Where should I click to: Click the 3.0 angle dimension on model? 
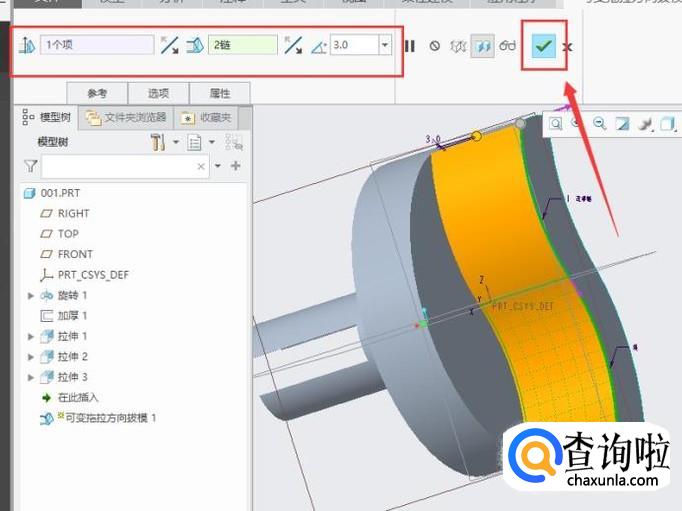[432, 139]
